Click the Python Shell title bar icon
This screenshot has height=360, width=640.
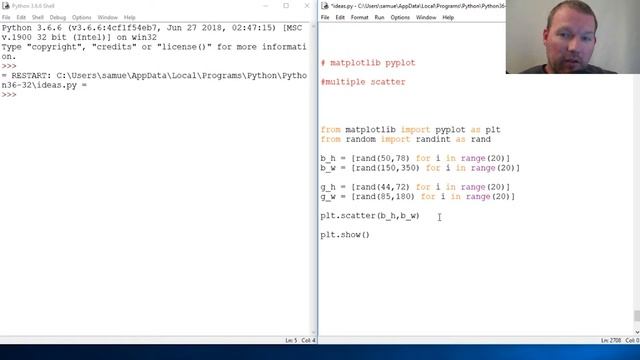pos(6,6)
